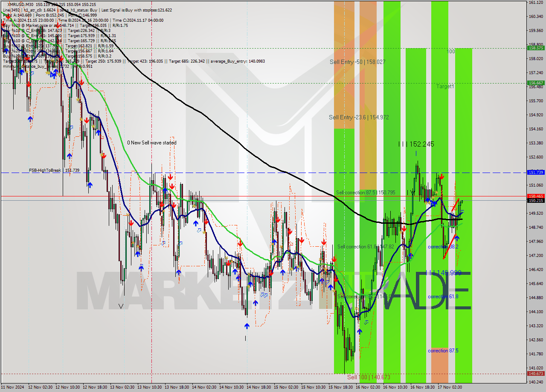This screenshot has height=392, width=546.
Task: Click the 147.960 price axis value
Action: 535,242
